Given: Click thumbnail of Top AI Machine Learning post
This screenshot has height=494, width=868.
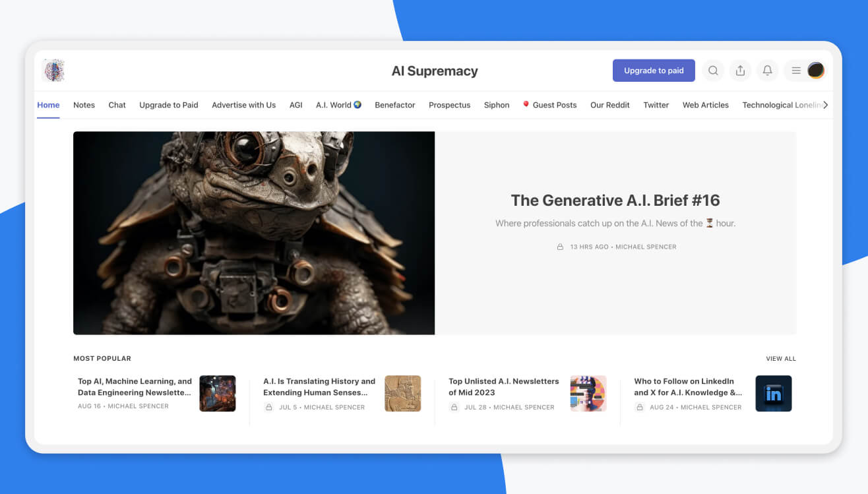Looking at the screenshot, I should [218, 394].
